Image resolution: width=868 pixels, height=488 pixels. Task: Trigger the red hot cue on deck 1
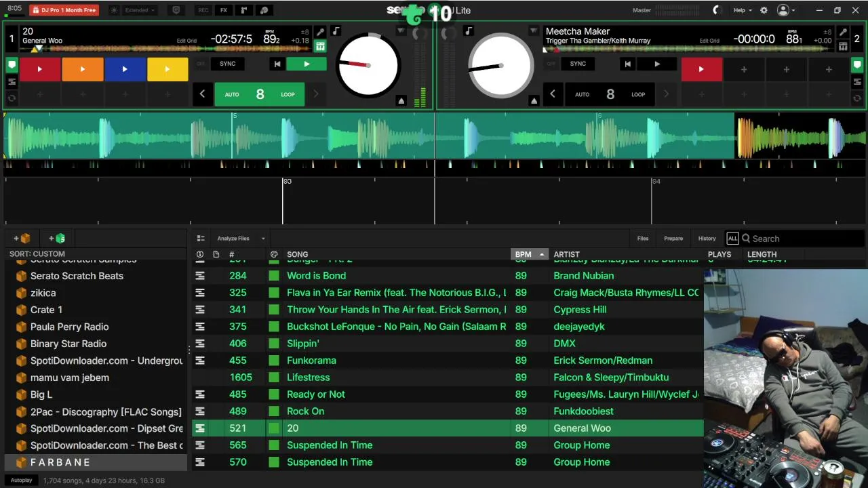coord(40,69)
